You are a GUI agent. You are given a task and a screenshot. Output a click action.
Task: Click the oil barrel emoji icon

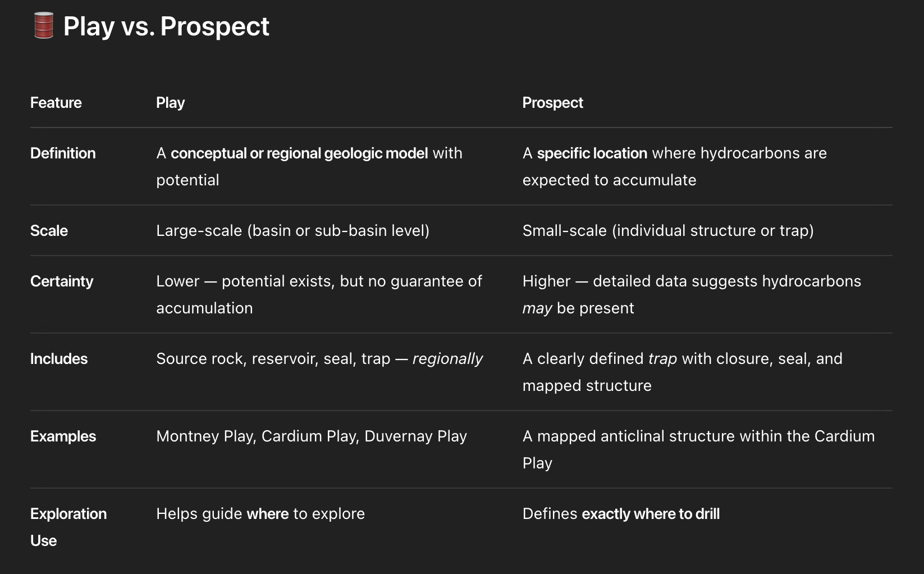[x=43, y=26]
